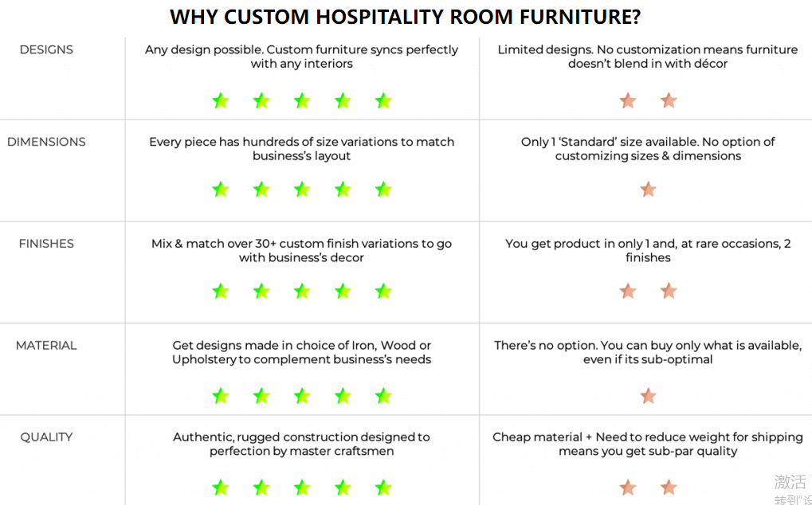This screenshot has height=505, width=812.
Task: Click the second green star in QUALITY row
Action: (261, 487)
